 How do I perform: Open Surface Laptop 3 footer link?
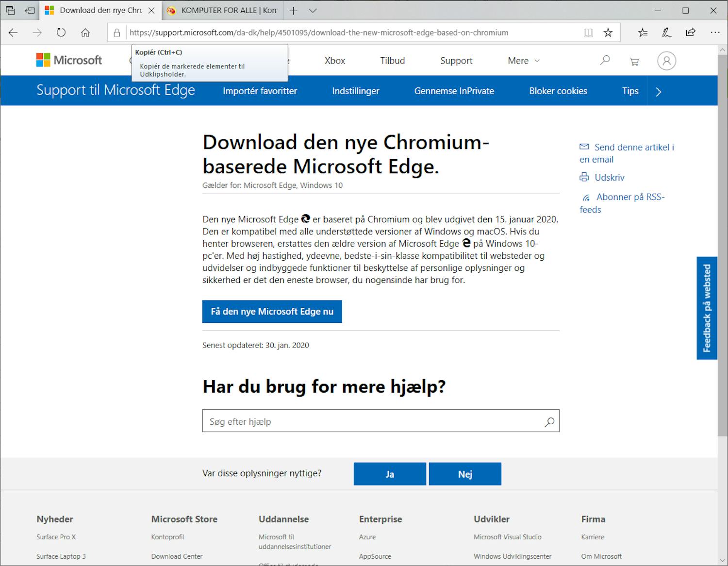(x=61, y=556)
